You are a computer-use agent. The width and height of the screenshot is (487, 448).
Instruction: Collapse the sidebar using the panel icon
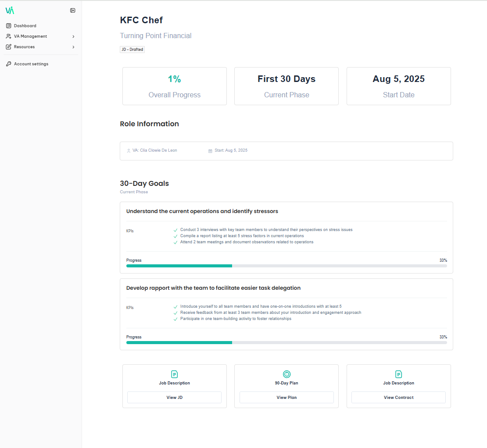point(72,10)
